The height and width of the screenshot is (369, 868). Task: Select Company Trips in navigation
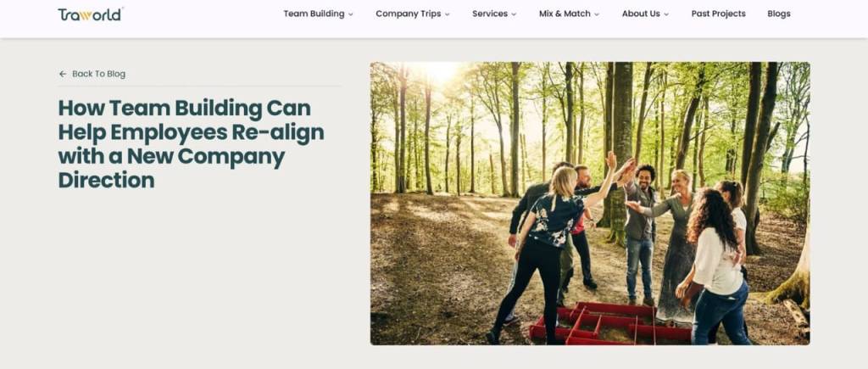(x=409, y=14)
